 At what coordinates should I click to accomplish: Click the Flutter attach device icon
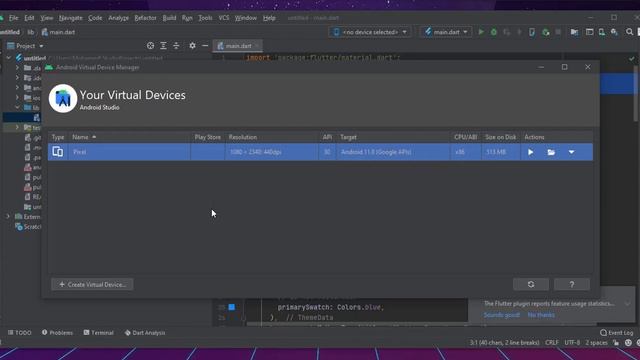tap(532, 32)
